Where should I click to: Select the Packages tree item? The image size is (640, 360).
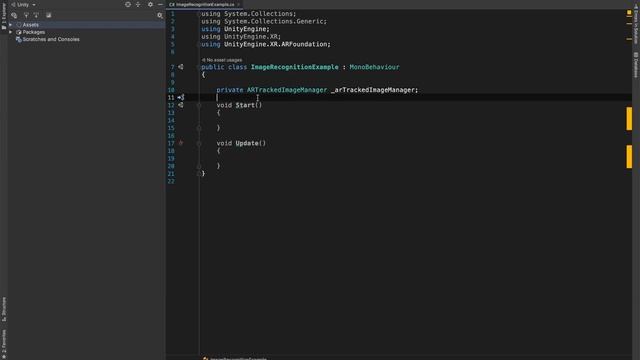[x=34, y=32]
